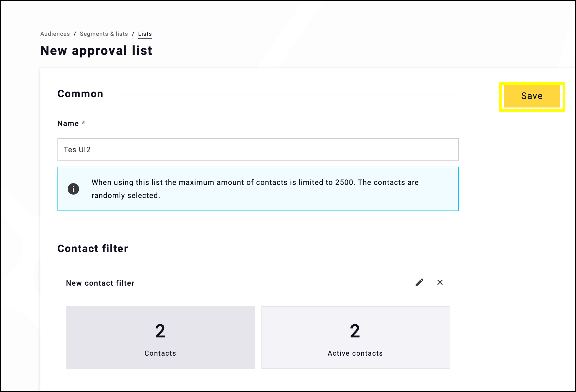Click the 'Common' section heading
The image size is (576, 392).
(x=80, y=94)
